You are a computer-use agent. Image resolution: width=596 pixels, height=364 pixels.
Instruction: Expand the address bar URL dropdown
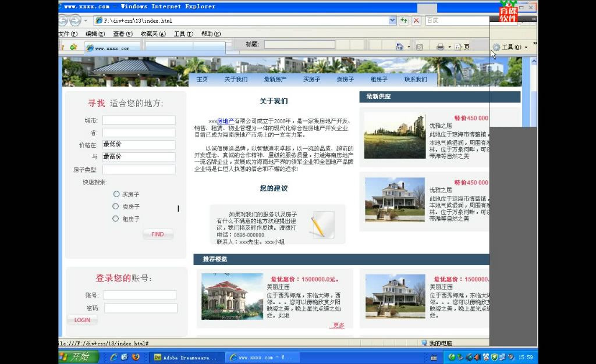[392, 20]
